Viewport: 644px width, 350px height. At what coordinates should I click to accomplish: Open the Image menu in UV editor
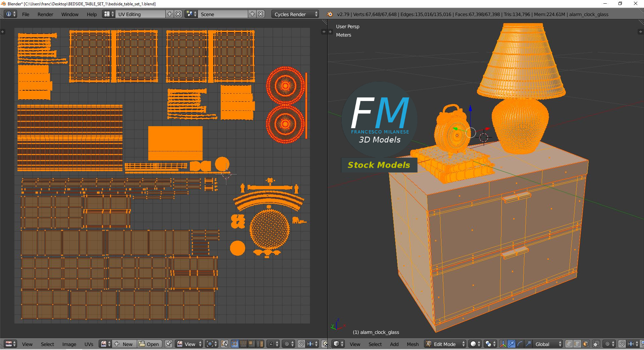[69, 344]
